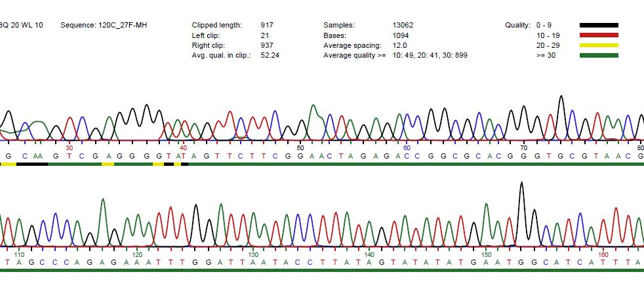Click base position marker 120

(x=137, y=254)
